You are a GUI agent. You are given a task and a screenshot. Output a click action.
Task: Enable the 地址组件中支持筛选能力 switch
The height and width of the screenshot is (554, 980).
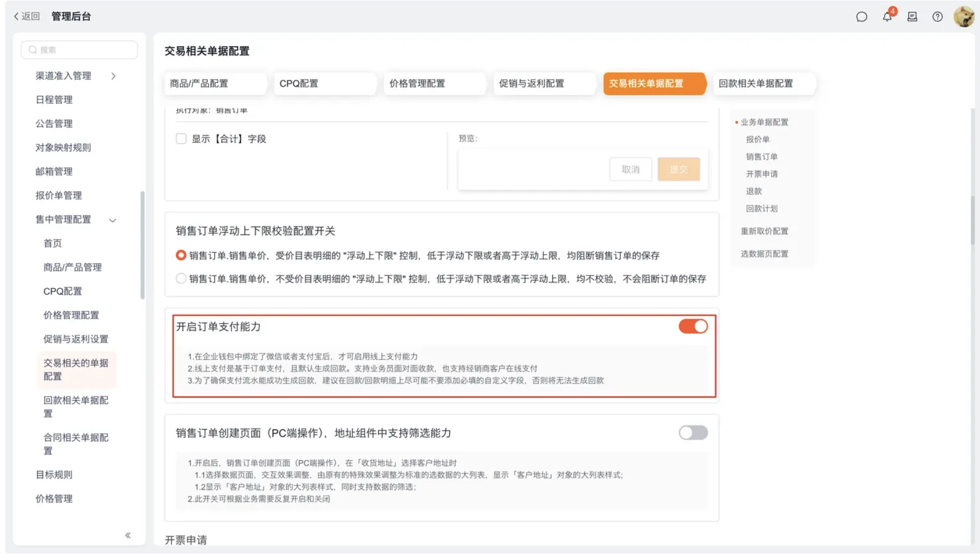(x=693, y=433)
